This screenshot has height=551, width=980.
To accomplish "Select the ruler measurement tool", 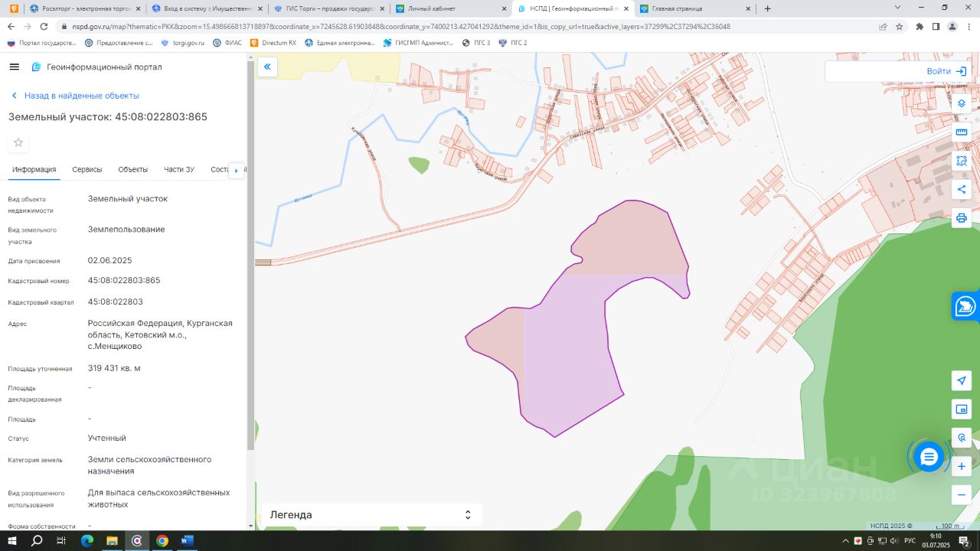I will 962,132.
